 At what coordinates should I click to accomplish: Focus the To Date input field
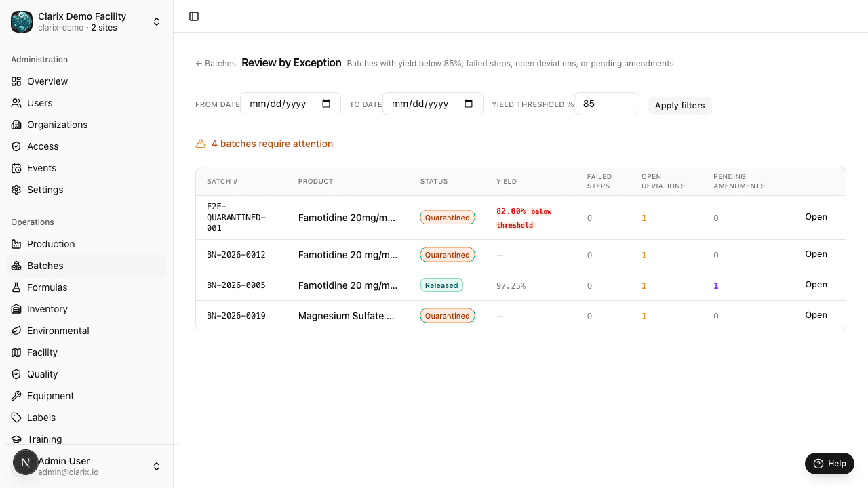(x=433, y=104)
